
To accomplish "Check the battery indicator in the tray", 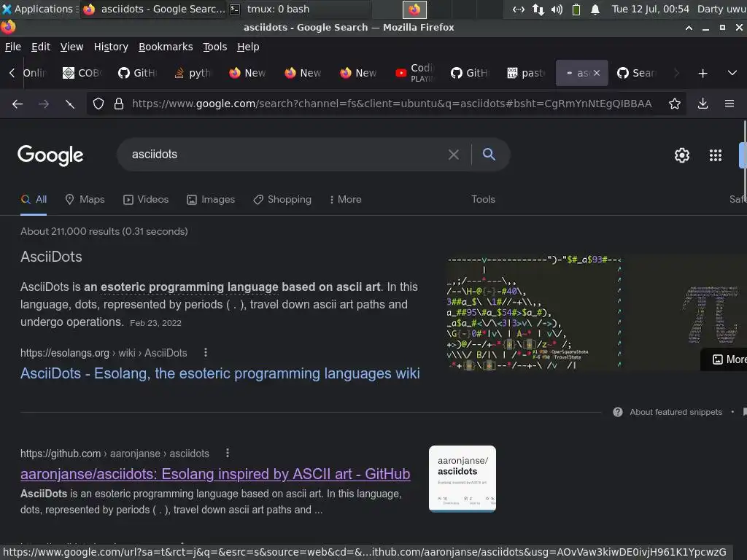I will (x=576, y=9).
